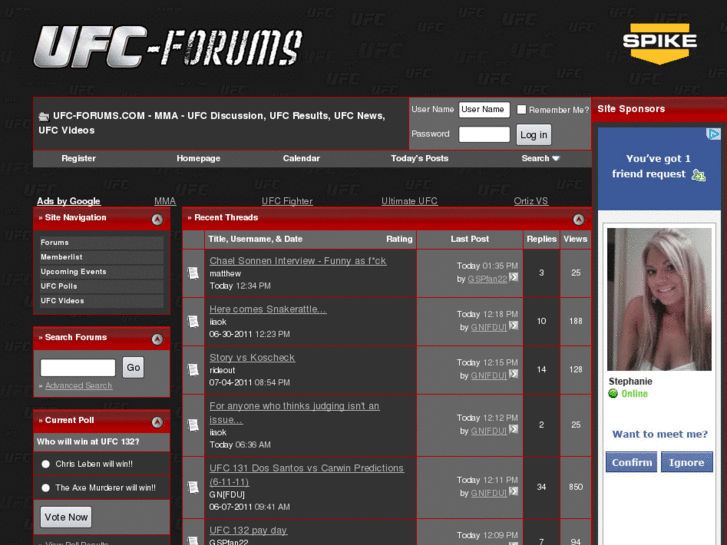The height and width of the screenshot is (545, 727).
Task: Open Forums in Site Navigation
Action: [x=102, y=243]
